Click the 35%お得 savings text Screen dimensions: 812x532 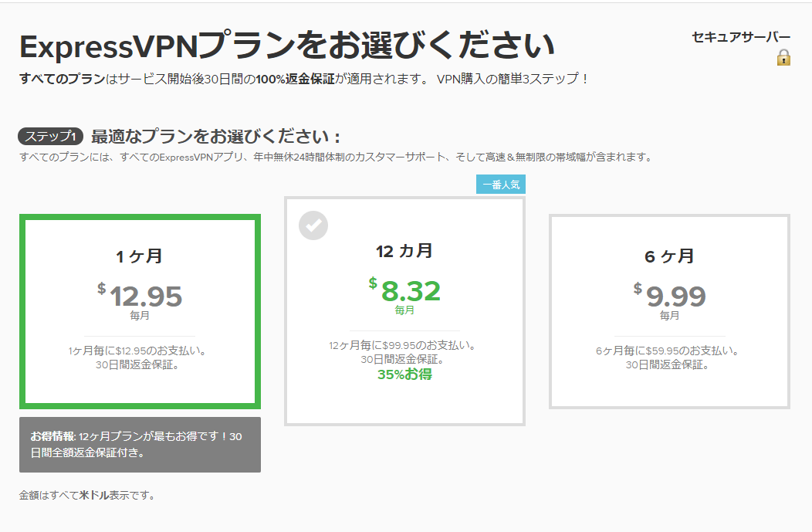(404, 374)
